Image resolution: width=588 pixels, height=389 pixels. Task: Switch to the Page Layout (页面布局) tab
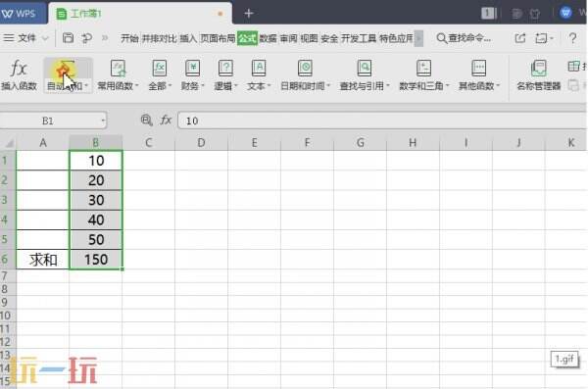click(218, 38)
